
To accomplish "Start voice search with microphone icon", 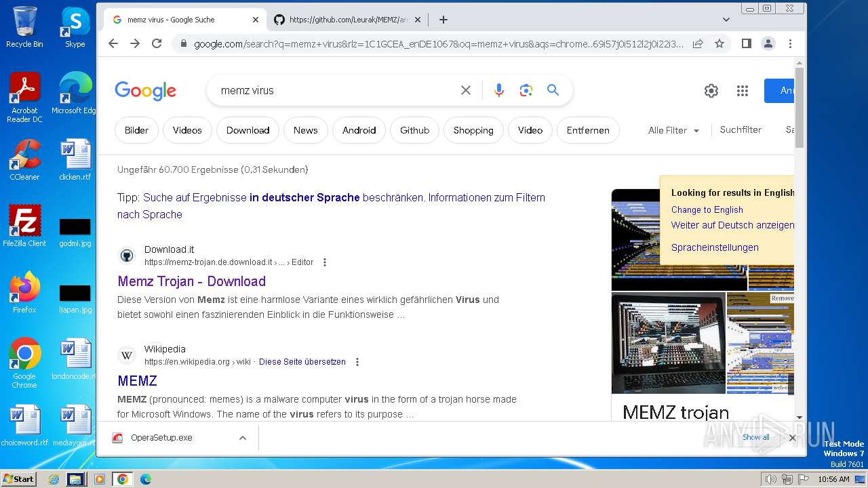I will (x=499, y=90).
